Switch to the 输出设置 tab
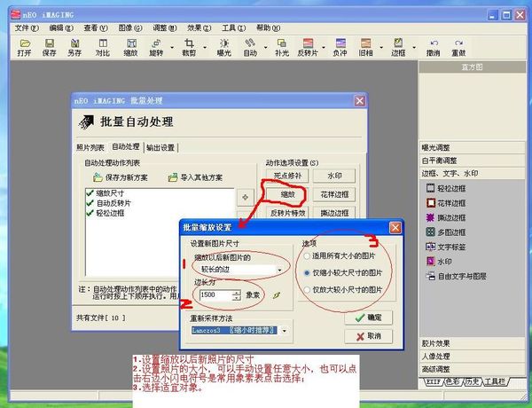This screenshot has width=532, height=408. point(160,147)
